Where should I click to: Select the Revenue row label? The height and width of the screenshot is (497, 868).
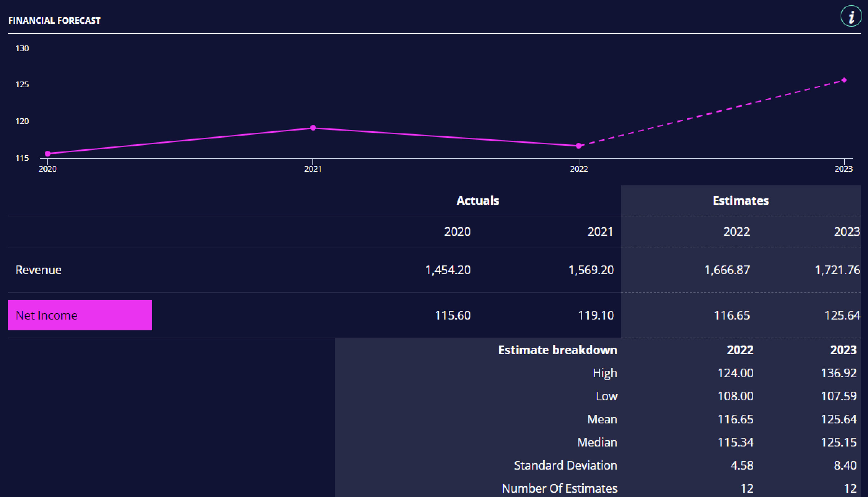(x=38, y=270)
